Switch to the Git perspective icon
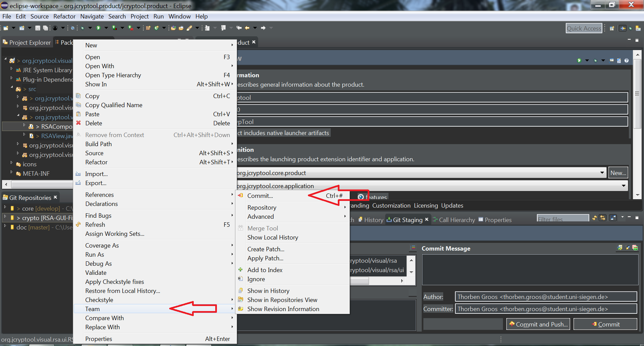Screen dimensions: 644x346 [638, 29]
